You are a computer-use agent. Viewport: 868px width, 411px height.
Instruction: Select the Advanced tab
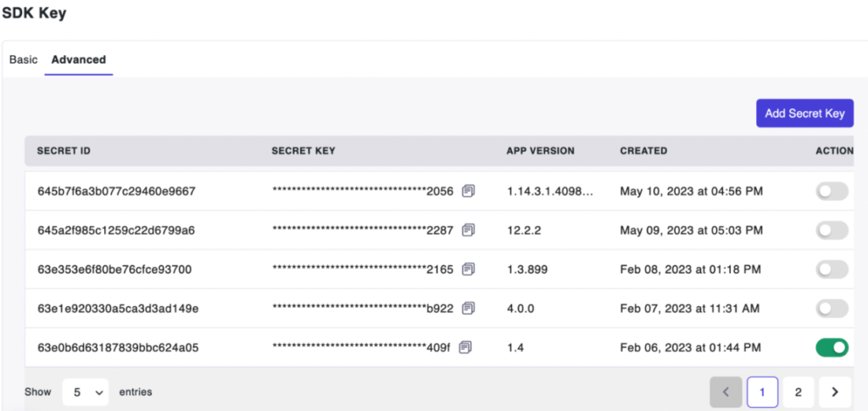coord(78,60)
